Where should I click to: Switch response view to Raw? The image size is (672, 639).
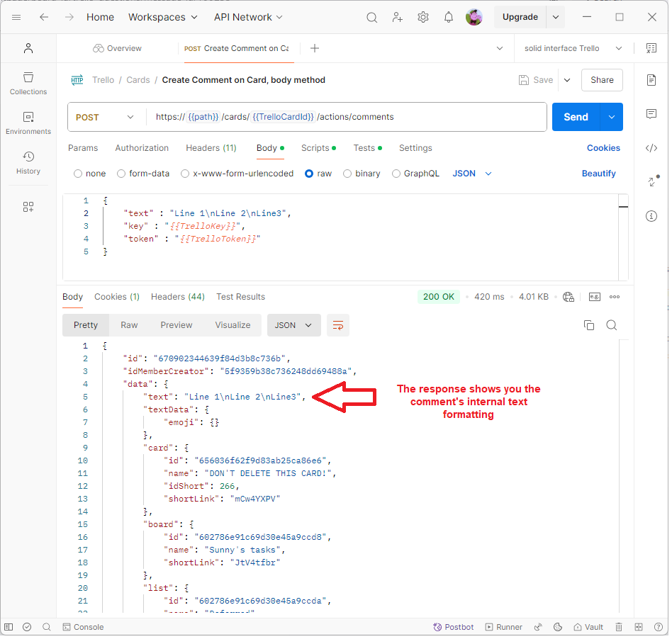[x=130, y=327]
